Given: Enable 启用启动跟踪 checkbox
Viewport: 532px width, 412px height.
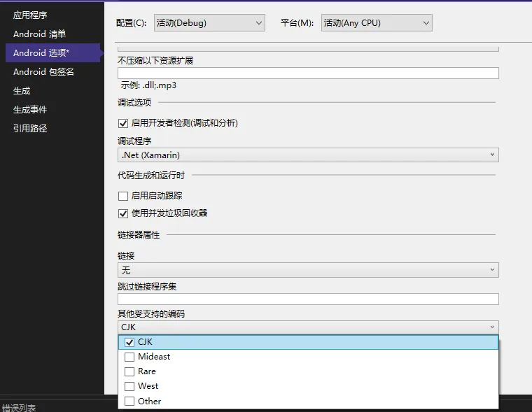Looking at the screenshot, I should [122, 196].
